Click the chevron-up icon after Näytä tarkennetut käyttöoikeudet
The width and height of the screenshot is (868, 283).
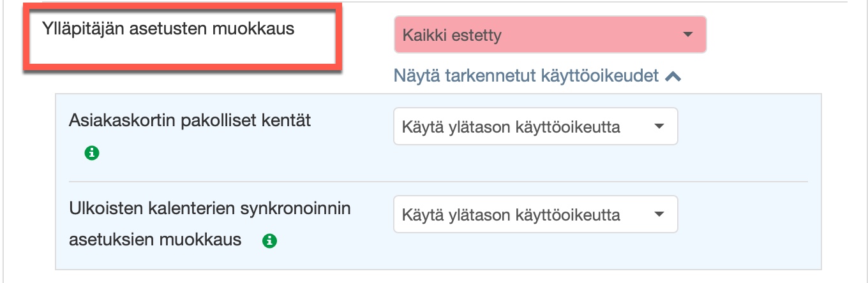click(x=673, y=77)
